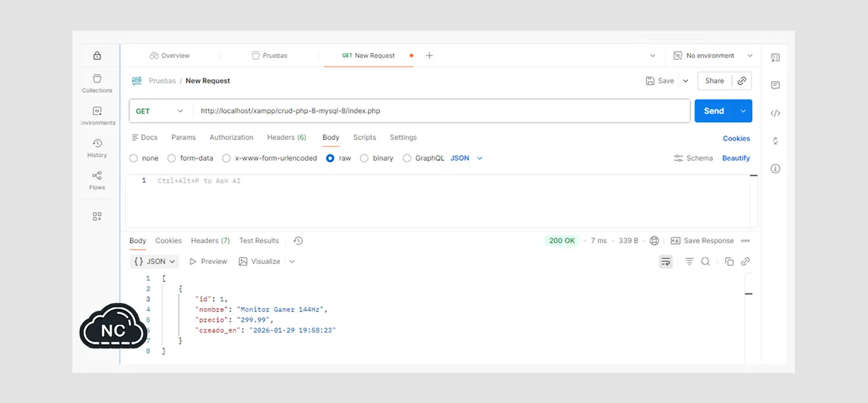Select the raw body radio option

click(x=330, y=158)
